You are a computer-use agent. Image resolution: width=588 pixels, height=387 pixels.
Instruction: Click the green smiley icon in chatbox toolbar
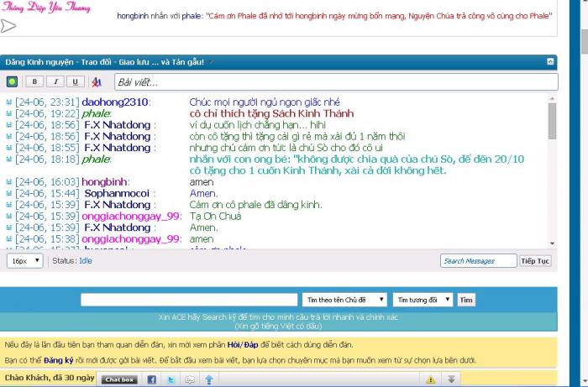[13, 82]
